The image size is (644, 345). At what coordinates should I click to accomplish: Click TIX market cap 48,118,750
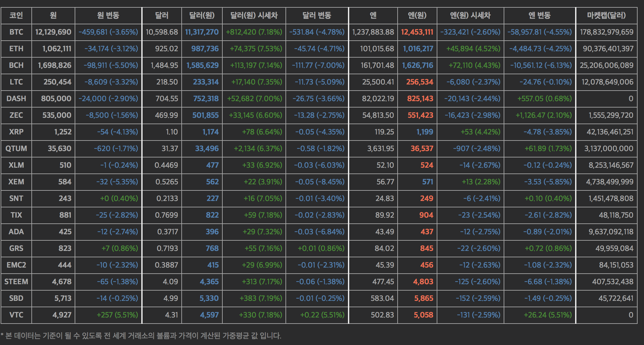pos(616,215)
